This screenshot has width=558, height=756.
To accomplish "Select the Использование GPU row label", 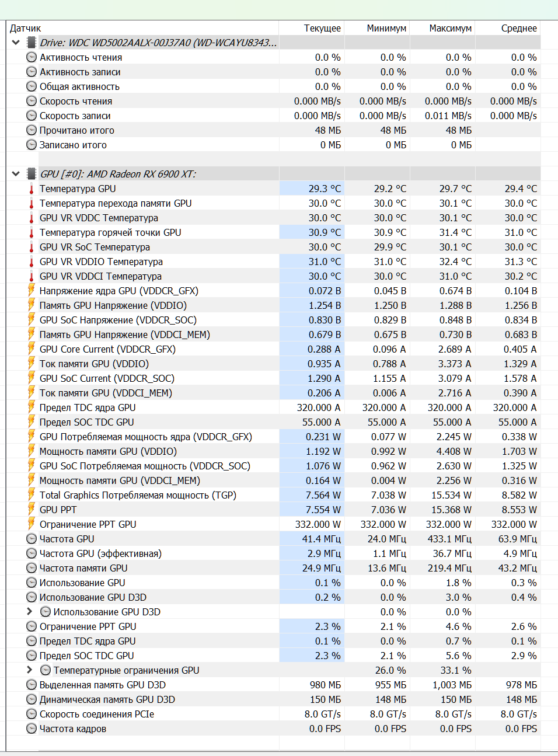I will (82, 583).
